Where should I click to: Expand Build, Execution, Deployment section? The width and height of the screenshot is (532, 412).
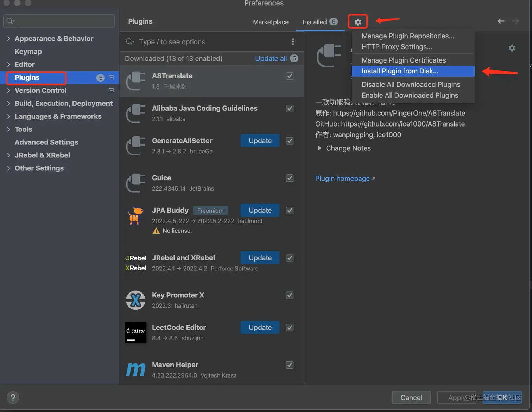tap(8, 103)
